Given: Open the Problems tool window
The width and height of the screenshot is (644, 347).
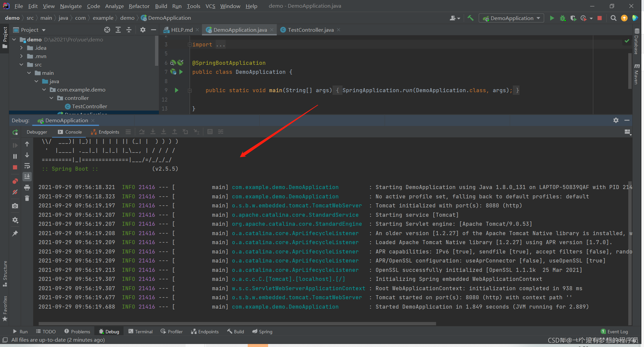Looking at the screenshot, I should (77, 331).
